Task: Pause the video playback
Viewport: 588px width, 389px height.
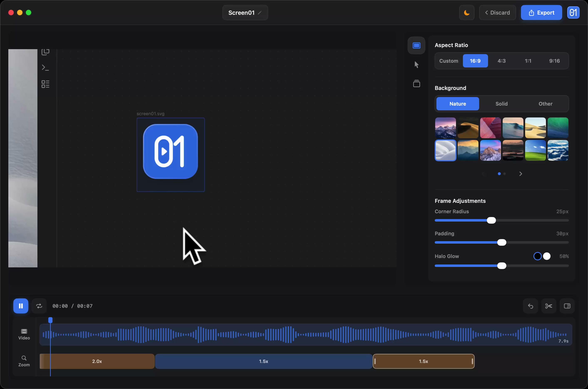Action: click(21, 306)
